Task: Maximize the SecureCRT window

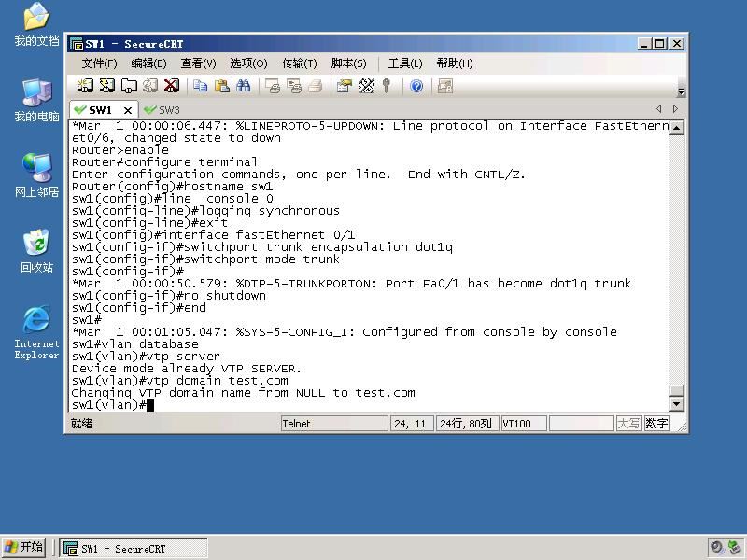Action: tap(660, 44)
